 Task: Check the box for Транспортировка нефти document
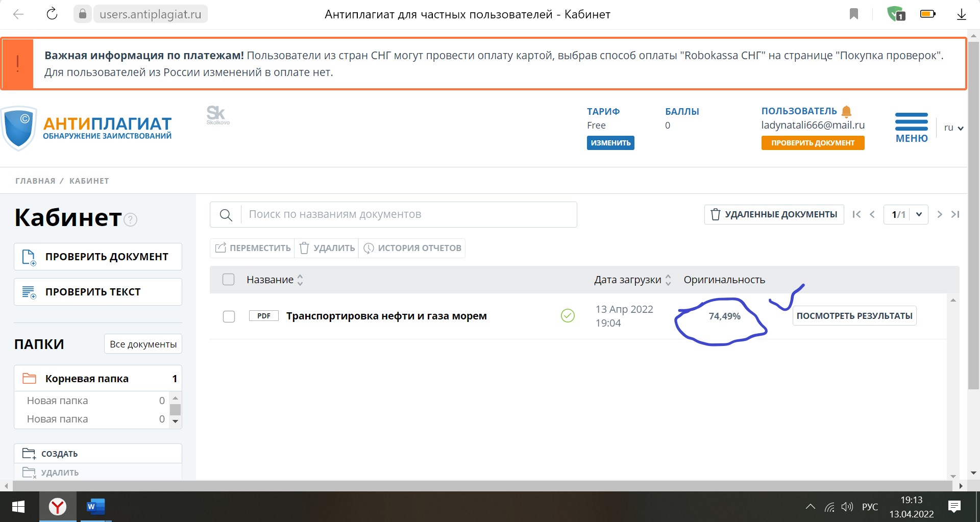pyautogui.click(x=229, y=316)
